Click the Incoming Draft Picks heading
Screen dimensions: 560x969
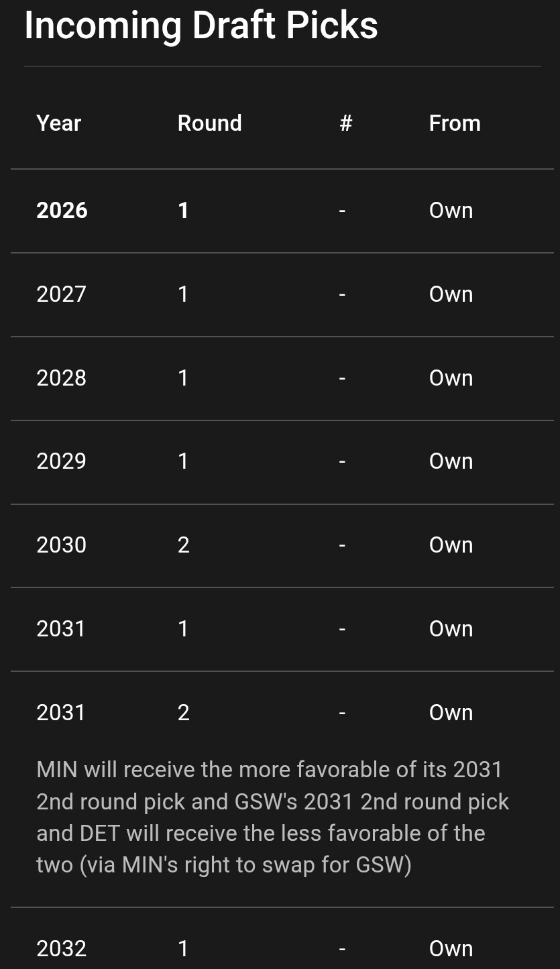[201, 25]
